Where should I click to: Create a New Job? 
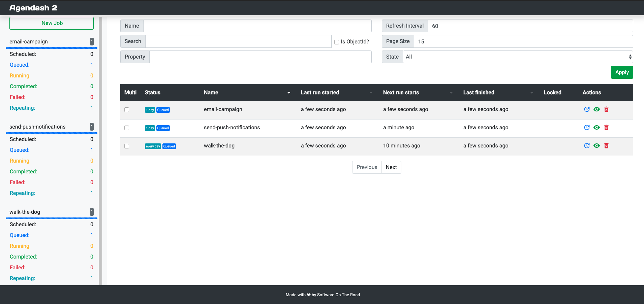pos(51,23)
